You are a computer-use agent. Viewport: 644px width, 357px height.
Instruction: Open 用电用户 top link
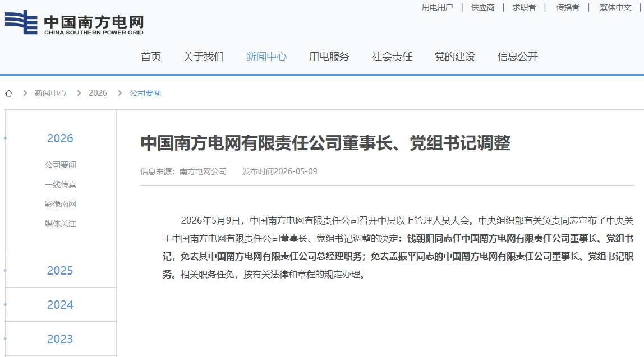pos(437,7)
